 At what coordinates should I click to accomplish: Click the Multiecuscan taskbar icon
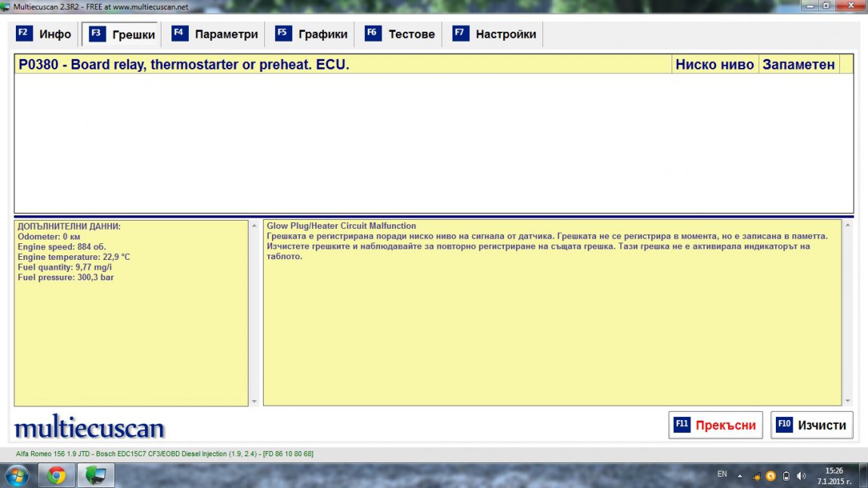click(x=96, y=476)
